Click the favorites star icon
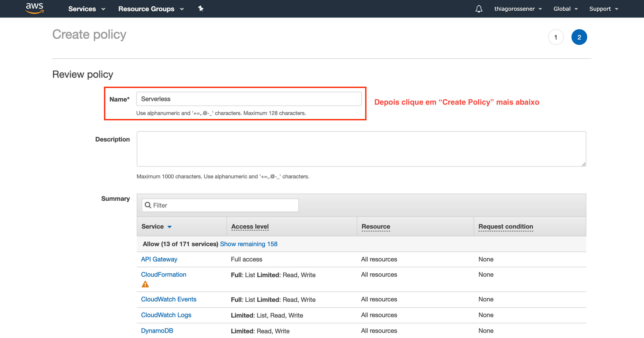644x338 pixels. (201, 9)
